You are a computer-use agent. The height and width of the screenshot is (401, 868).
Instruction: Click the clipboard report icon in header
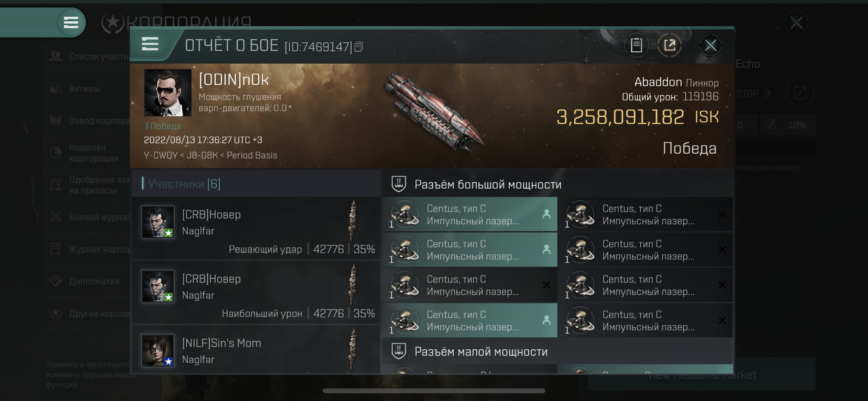[636, 45]
